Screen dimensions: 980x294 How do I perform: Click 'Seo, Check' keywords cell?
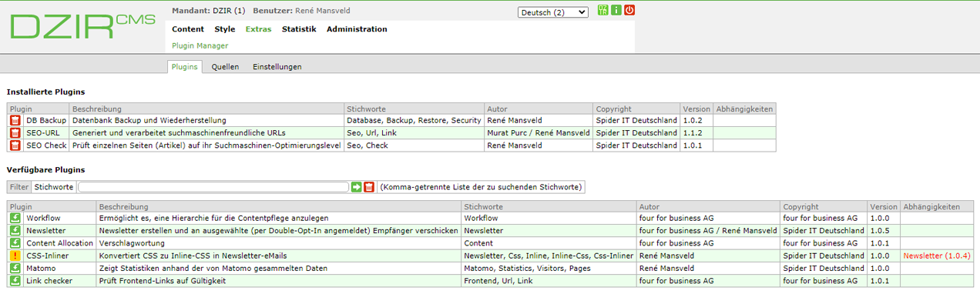pyautogui.click(x=367, y=145)
